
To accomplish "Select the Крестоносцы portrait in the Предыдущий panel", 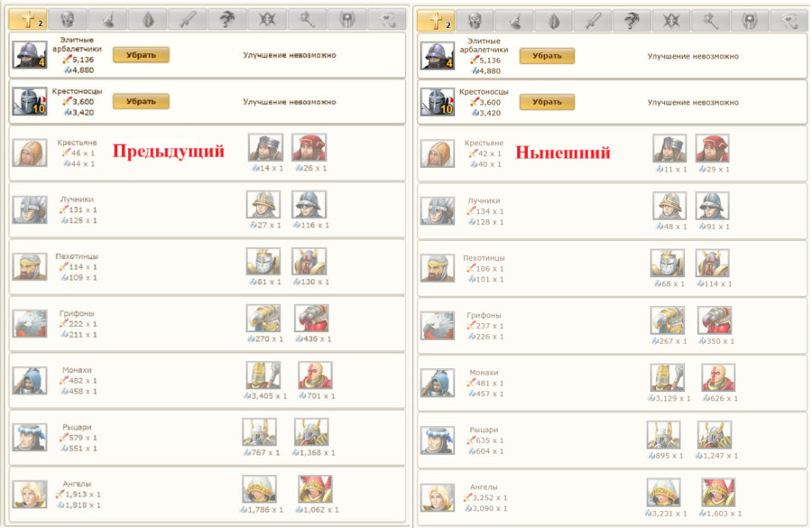I will pos(30,101).
